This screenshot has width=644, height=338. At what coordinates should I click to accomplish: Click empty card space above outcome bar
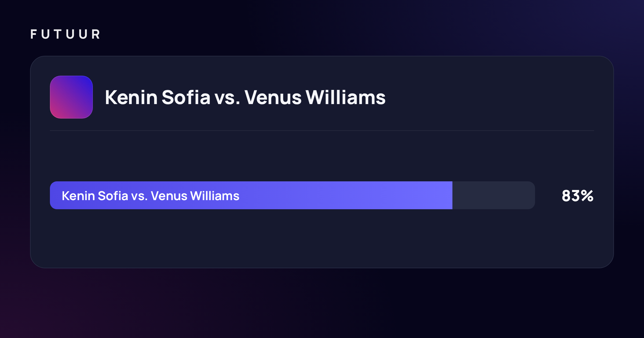click(x=322, y=156)
